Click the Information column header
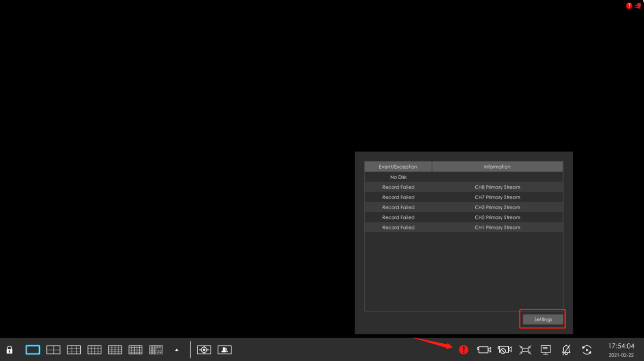 pyautogui.click(x=497, y=167)
